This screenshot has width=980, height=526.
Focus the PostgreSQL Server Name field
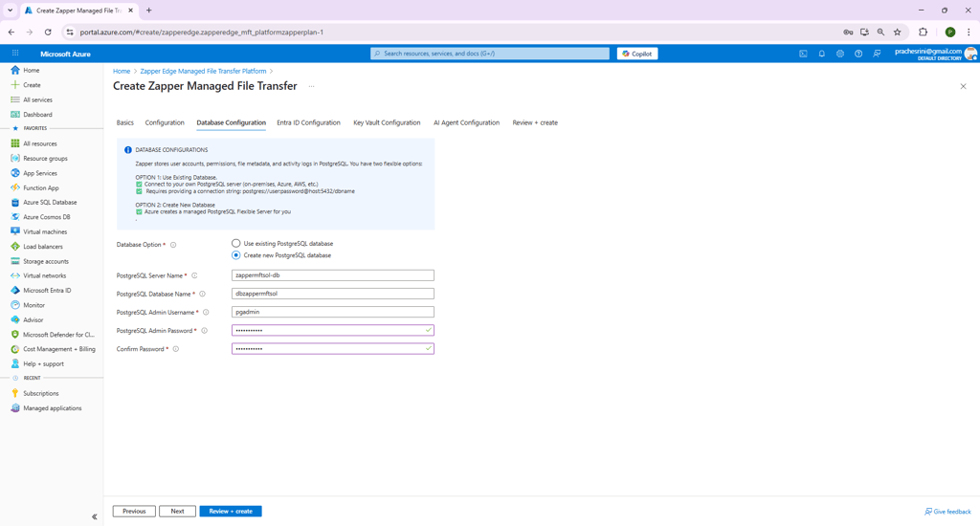(332, 275)
